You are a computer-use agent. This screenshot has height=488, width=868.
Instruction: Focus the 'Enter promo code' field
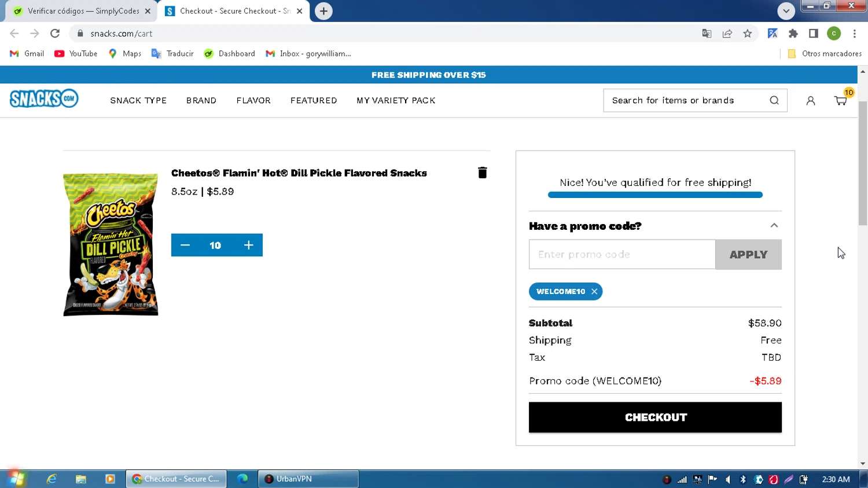(x=622, y=255)
